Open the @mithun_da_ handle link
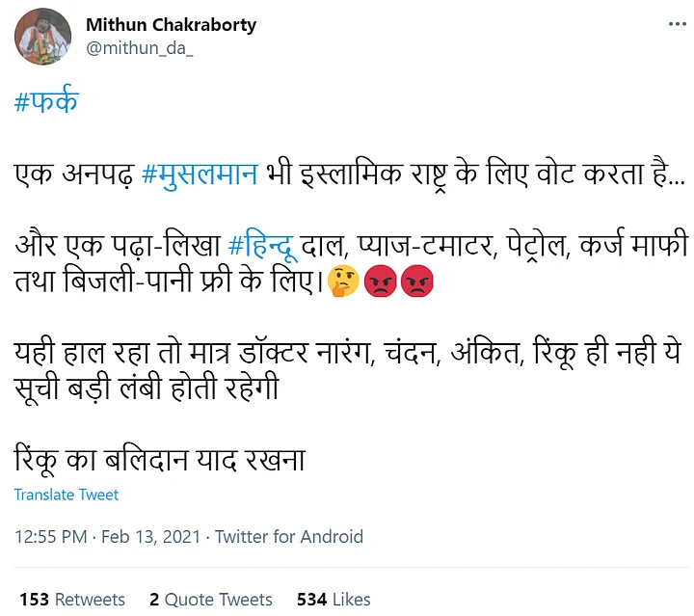 [140, 48]
